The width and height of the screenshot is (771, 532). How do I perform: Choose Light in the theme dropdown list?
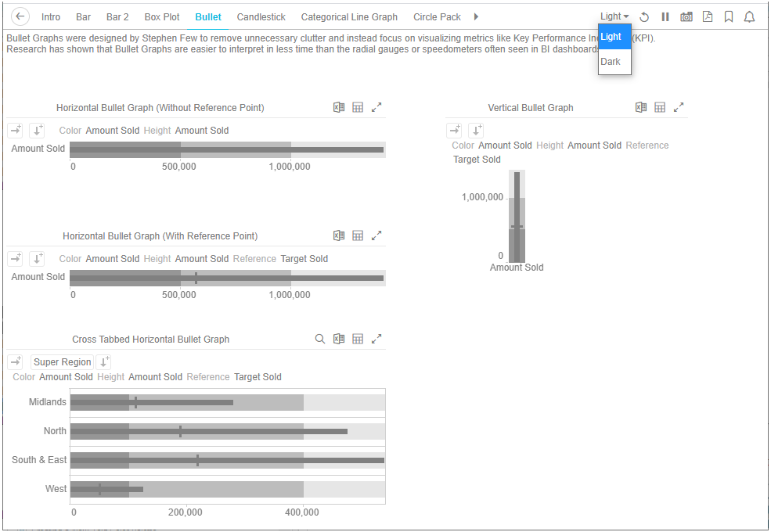[x=612, y=37]
